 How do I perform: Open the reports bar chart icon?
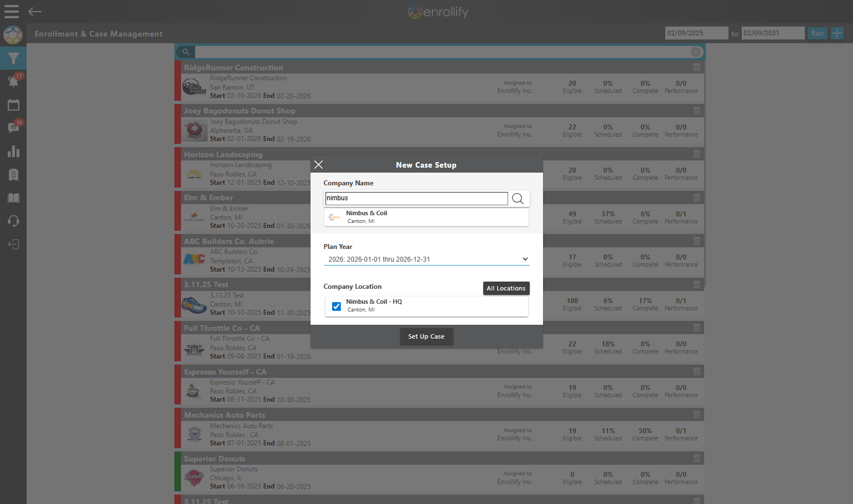pyautogui.click(x=13, y=151)
